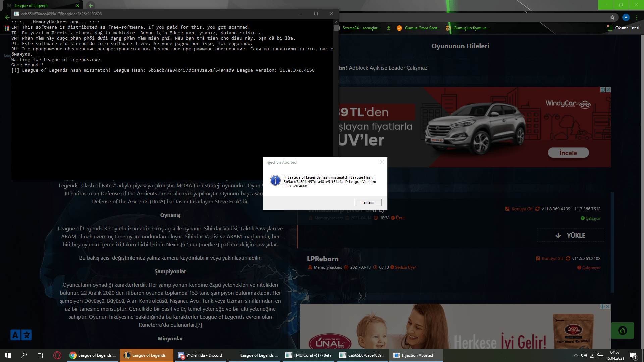This screenshot has height=362, width=644.
Task: Click İncele on the WindyCar ad
Action: coord(568,153)
